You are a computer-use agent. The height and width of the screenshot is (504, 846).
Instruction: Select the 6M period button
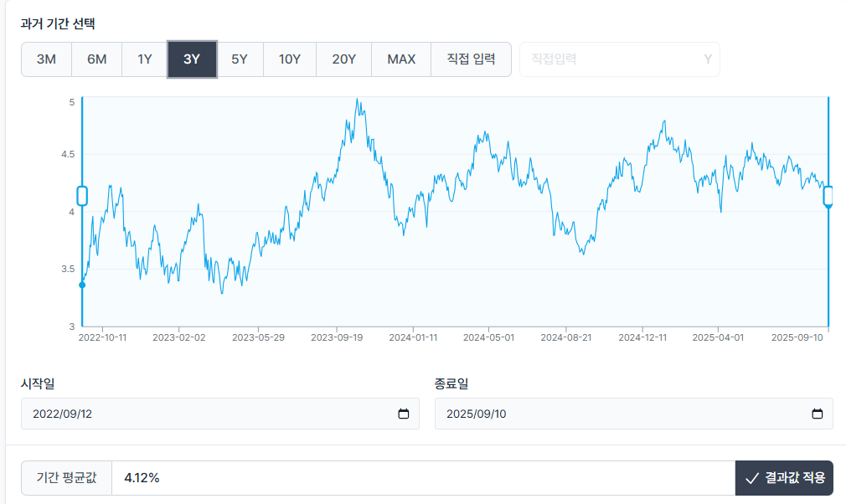tap(96, 59)
